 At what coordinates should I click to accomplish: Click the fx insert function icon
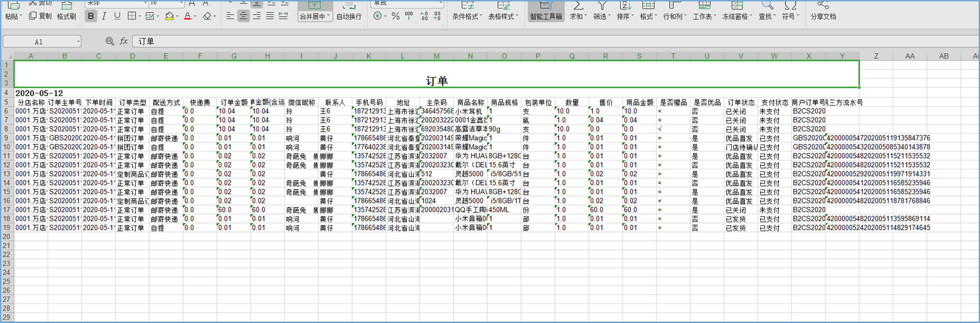(124, 41)
